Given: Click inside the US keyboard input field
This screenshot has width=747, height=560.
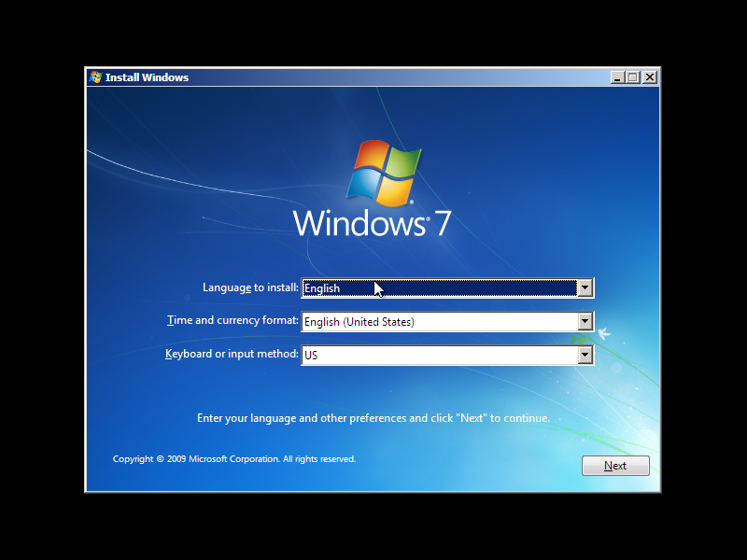Looking at the screenshot, I should tap(420, 355).
